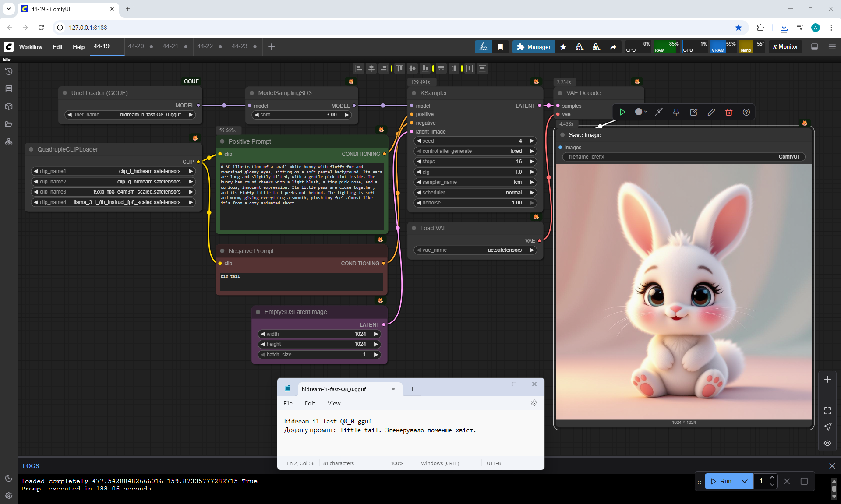The image size is (841, 504).
Task: Open node help question mark icon
Action: 746,112
